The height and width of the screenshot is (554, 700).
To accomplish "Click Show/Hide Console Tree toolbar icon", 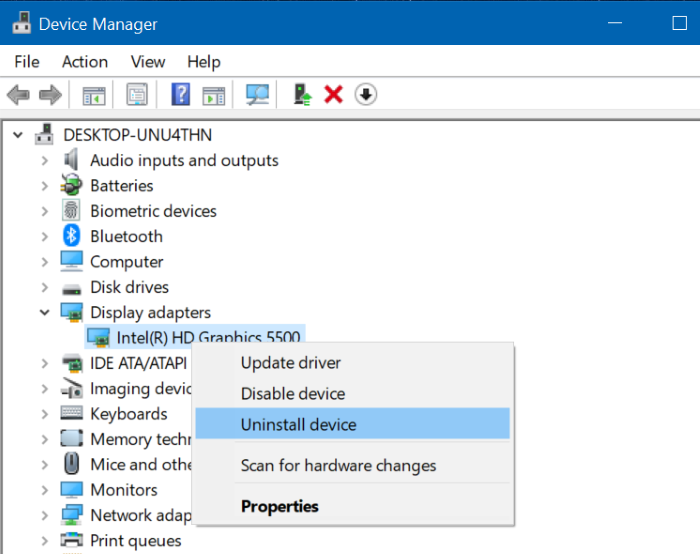I will pos(94,95).
